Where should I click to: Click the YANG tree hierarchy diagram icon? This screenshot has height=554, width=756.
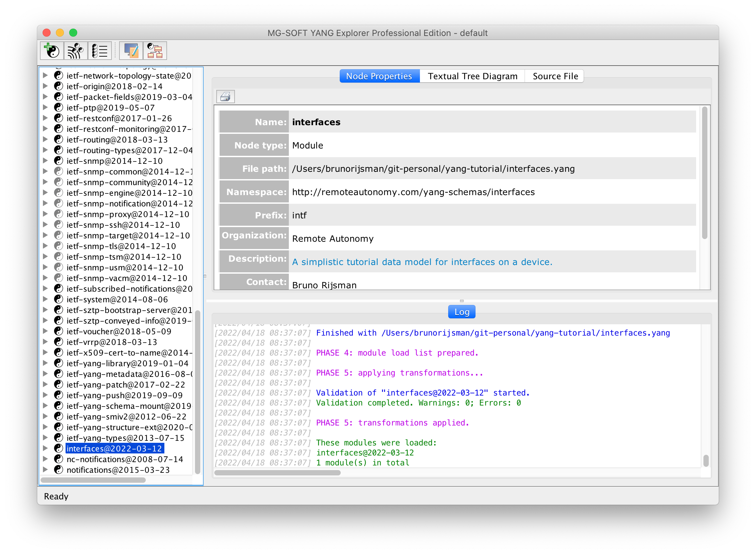tap(155, 51)
